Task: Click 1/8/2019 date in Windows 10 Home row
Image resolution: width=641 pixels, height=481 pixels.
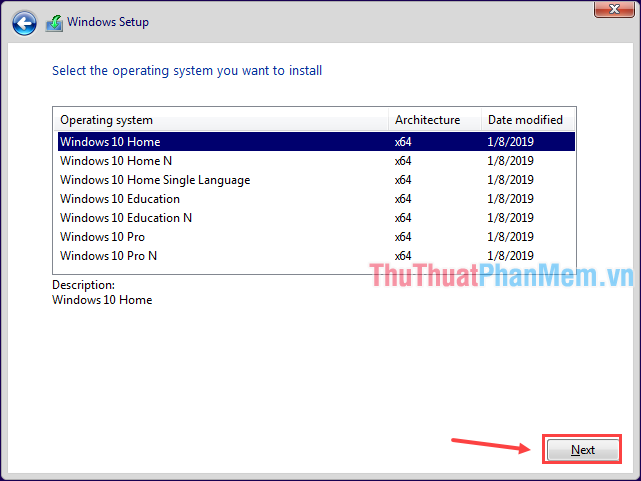Action: (x=510, y=142)
